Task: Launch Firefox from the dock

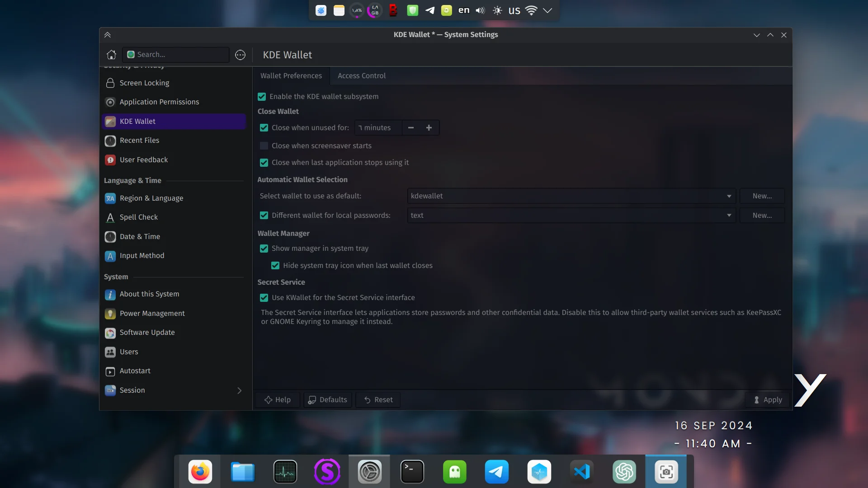Action: point(200,472)
